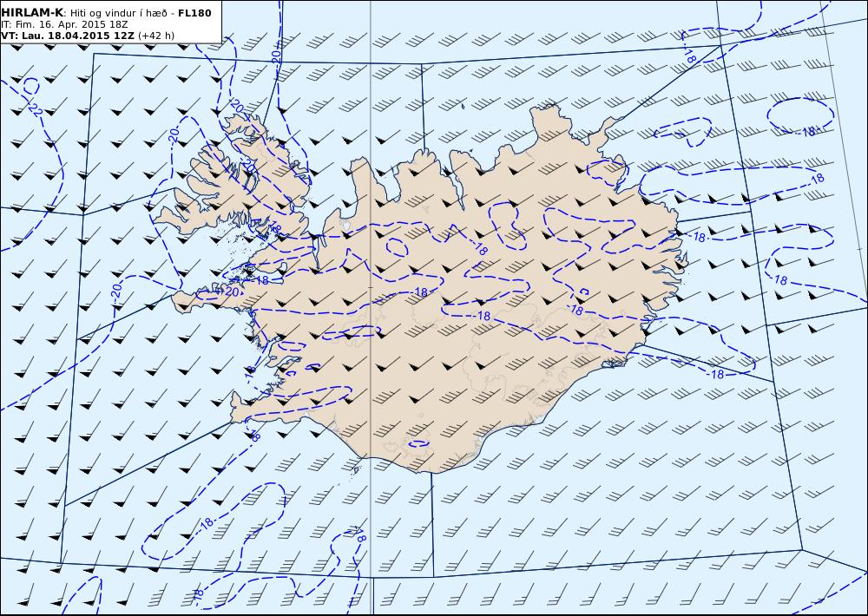This screenshot has width=868, height=616.
Task: Click the HIRLAM-K model name in header
Action: (x=33, y=13)
